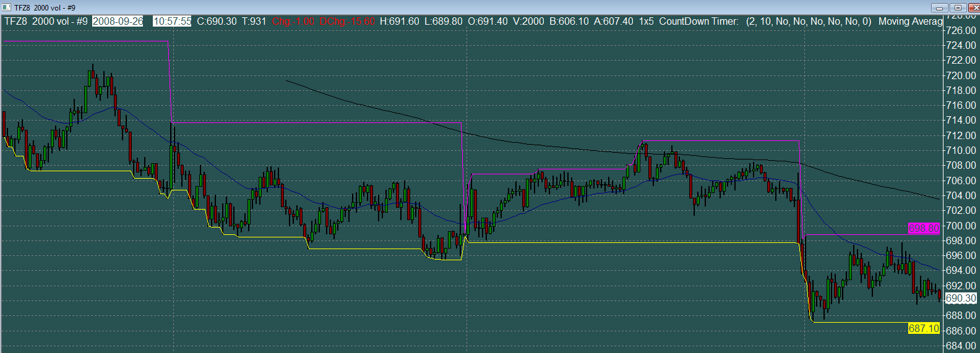This screenshot has width=980, height=353.
Task: Click the high value H:691.60
Action: [400, 21]
